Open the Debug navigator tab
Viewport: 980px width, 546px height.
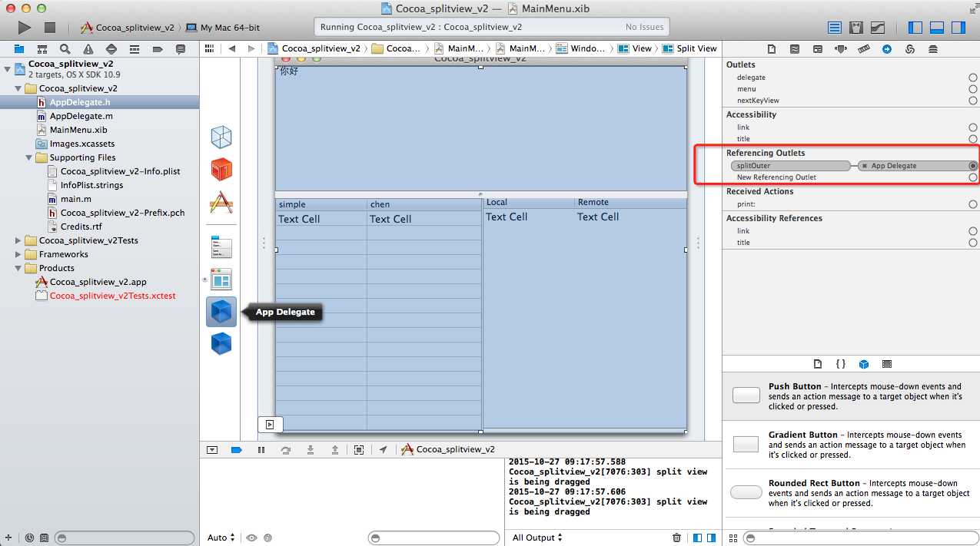coord(135,49)
